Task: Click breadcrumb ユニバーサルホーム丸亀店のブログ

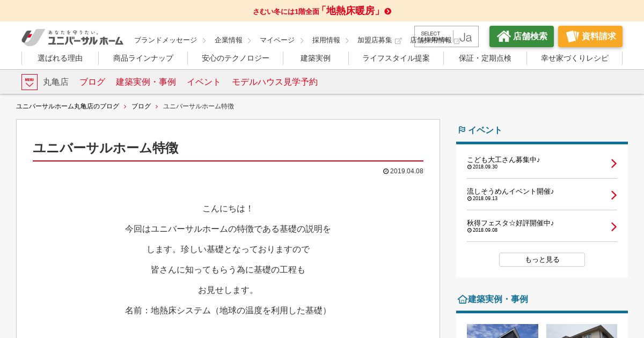Action: (68, 106)
